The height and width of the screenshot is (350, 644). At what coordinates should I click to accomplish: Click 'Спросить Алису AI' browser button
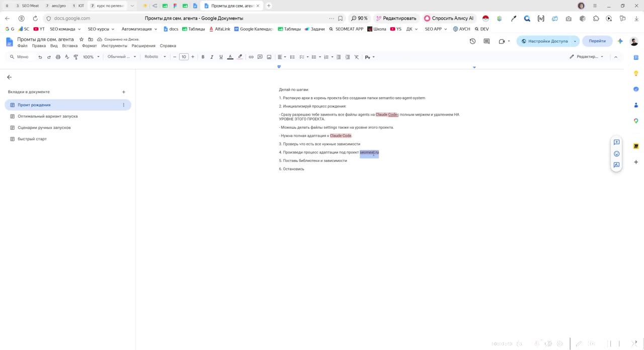pyautogui.click(x=449, y=18)
